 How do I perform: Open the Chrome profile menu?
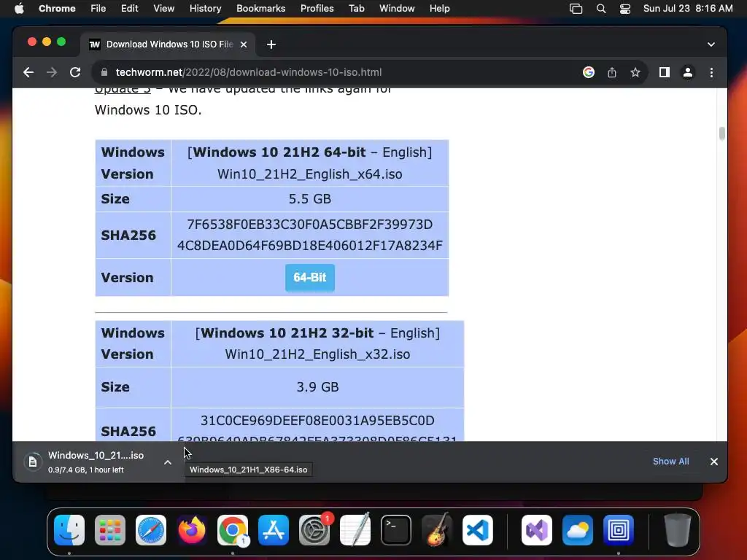coord(688,72)
